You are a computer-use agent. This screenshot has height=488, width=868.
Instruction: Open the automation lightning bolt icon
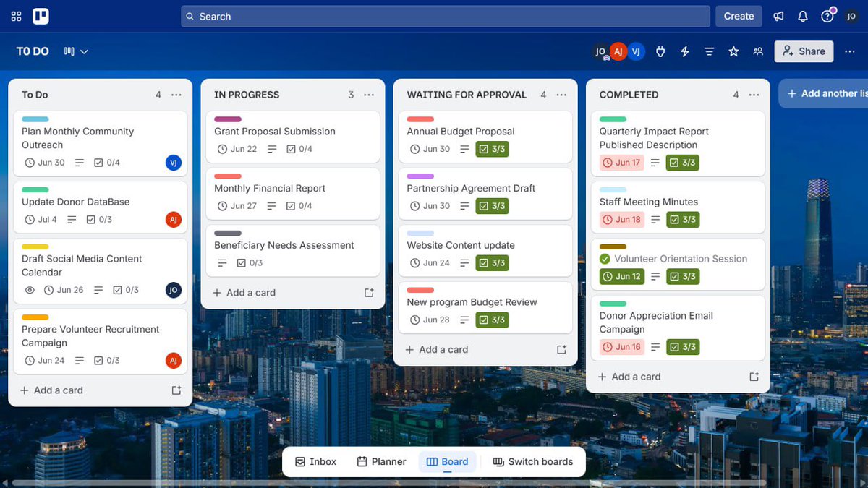(x=685, y=51)
